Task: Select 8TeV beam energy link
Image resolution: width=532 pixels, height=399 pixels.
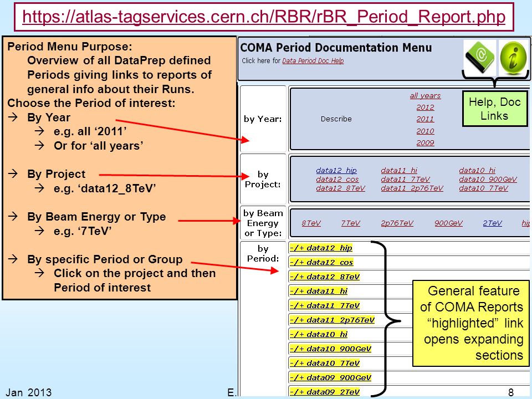Action: coord(311,223)
